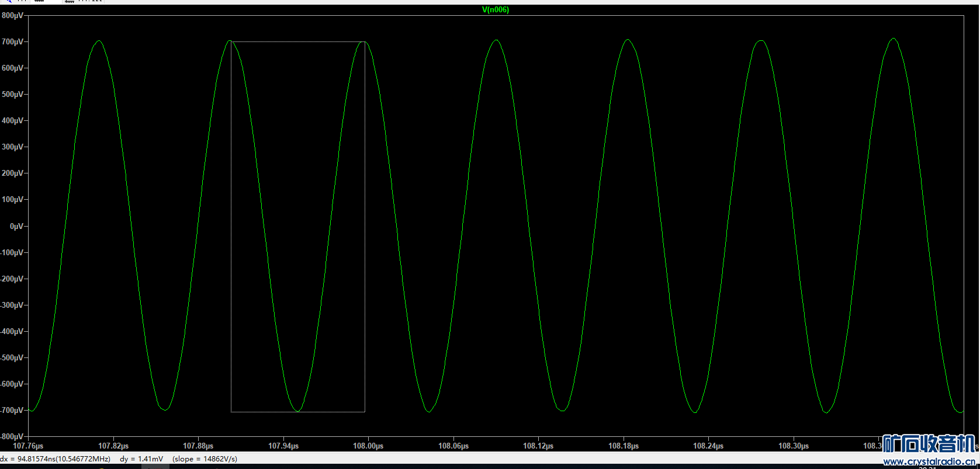Click the -700µV vertical axis label
Viewport: 980px width, 469px height.
[12, 411]
